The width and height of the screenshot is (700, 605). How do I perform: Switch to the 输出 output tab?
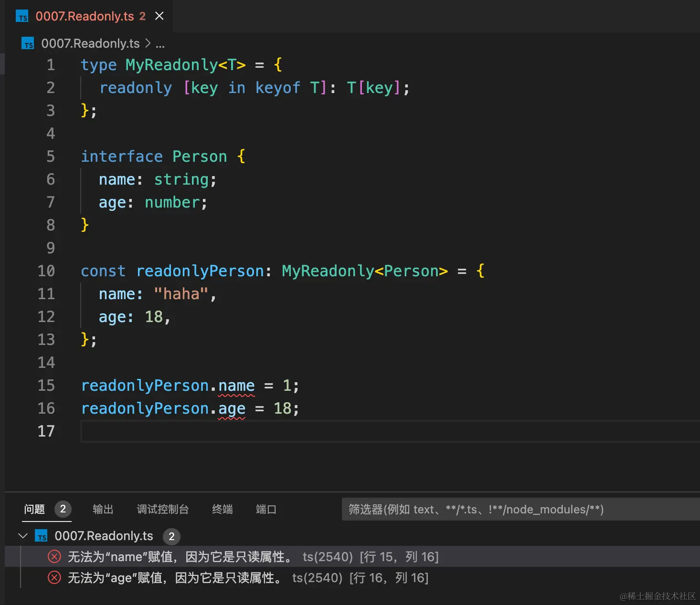click(x=103, y=509)
